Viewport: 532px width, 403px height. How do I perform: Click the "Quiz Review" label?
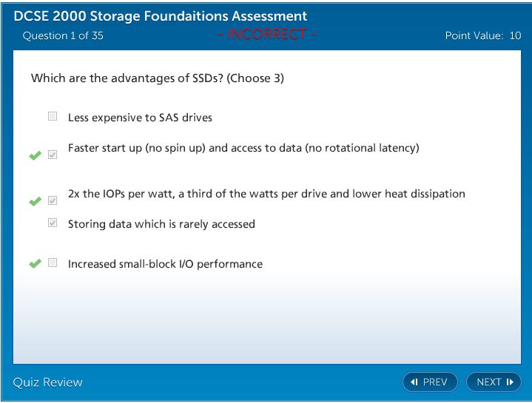click(48, 382)
